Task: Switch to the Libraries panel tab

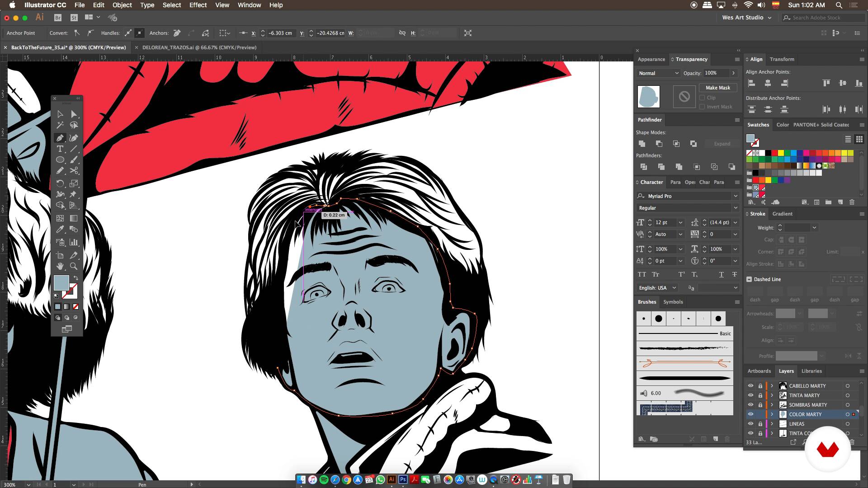Action: [x=811, y=371]
